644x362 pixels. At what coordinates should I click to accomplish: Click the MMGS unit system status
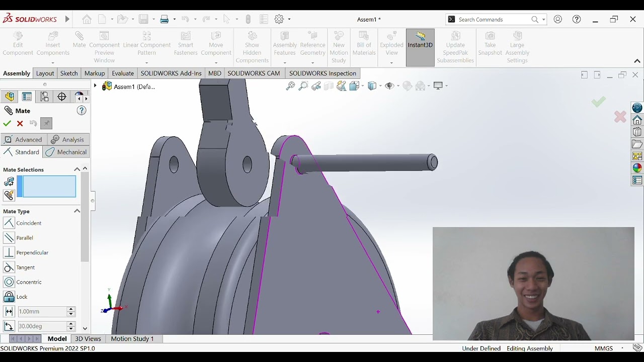tap(604, 348)
